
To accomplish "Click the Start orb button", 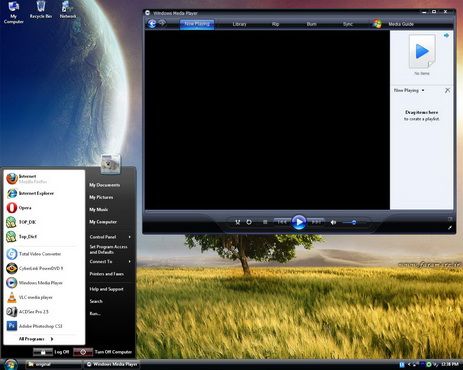I will [x=11, y=364].
